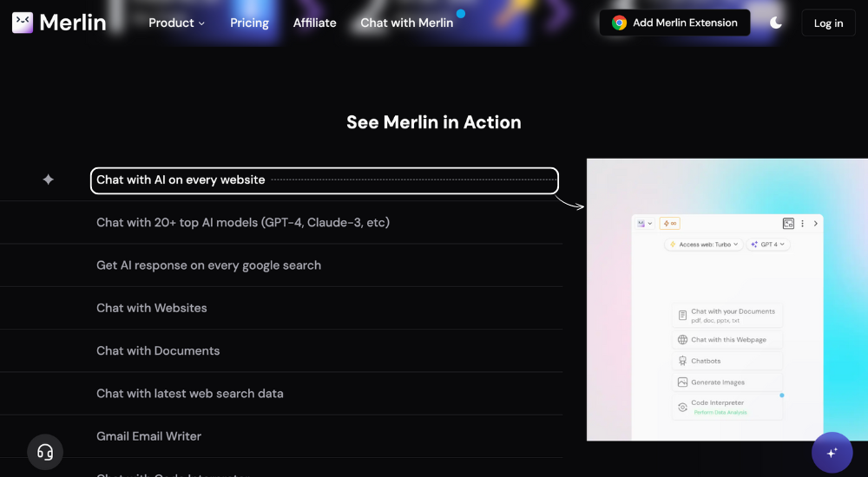Open Access web: Turbo dropdown in preview
This screenshot has width=868, height=477.
704,244
